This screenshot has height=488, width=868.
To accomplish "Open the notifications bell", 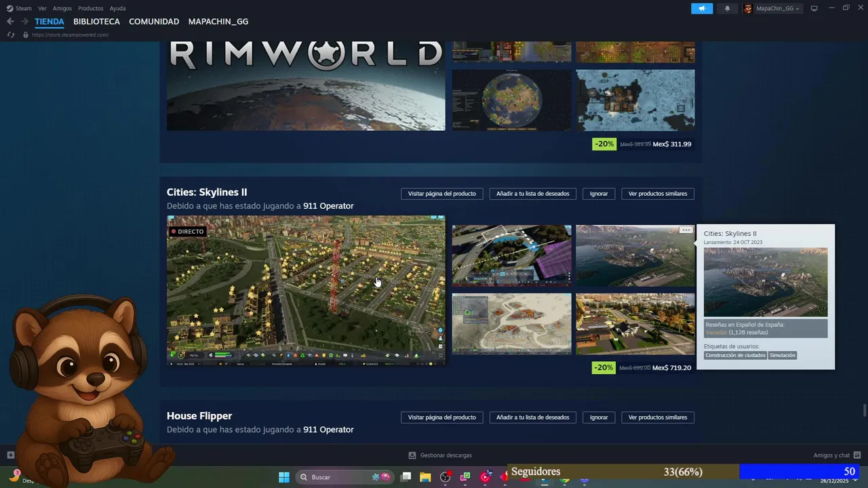I will (x=728, y=8).
